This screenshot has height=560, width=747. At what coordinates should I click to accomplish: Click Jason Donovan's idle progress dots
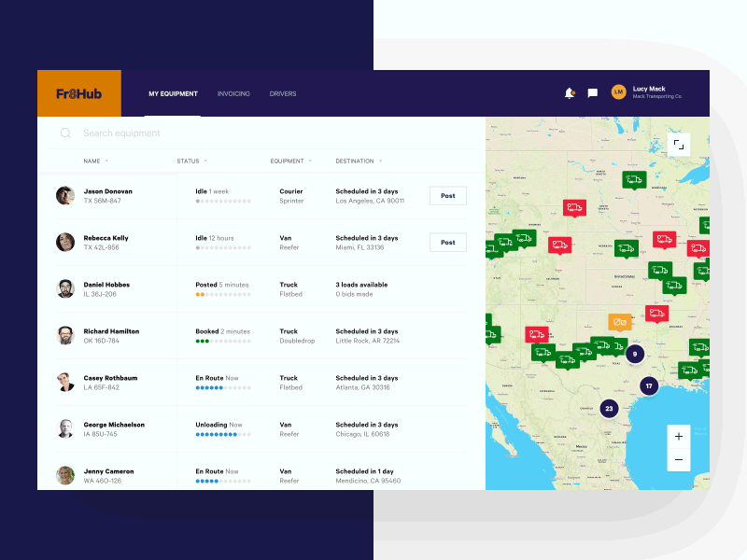pyautogui.click(x=223, y=201)
